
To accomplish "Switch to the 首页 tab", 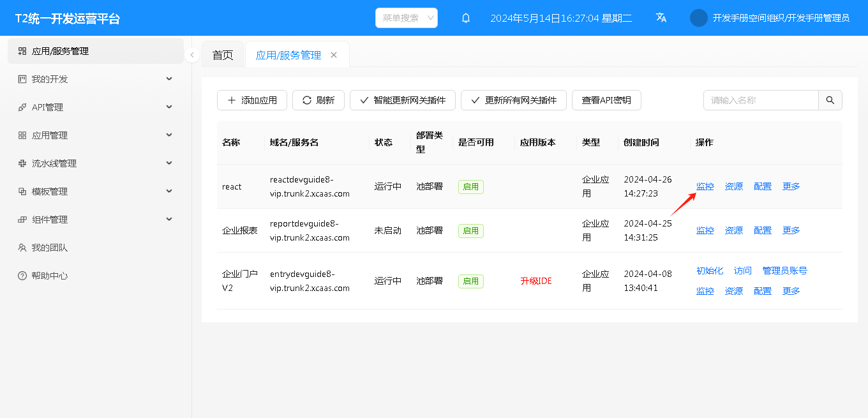I will pos(223,55).
